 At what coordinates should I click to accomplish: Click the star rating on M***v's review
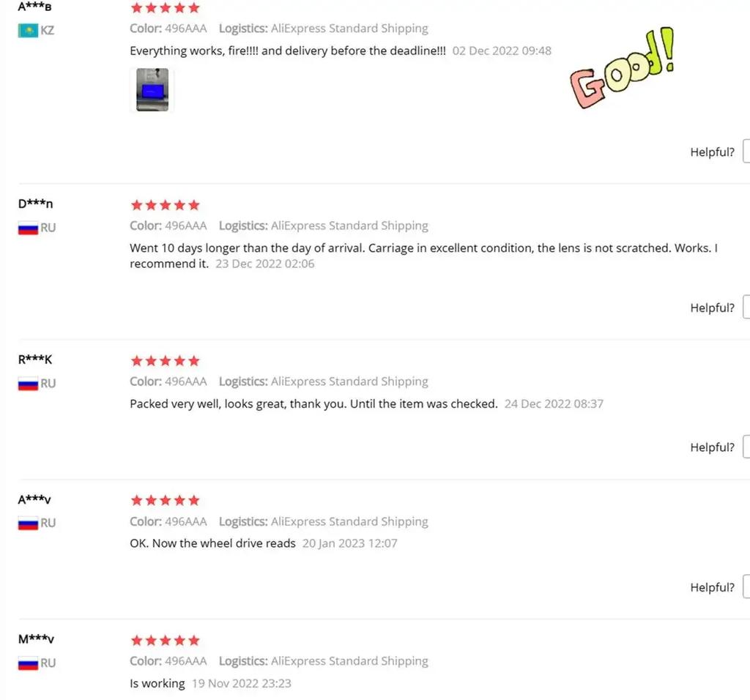click(x=165, y=641)
